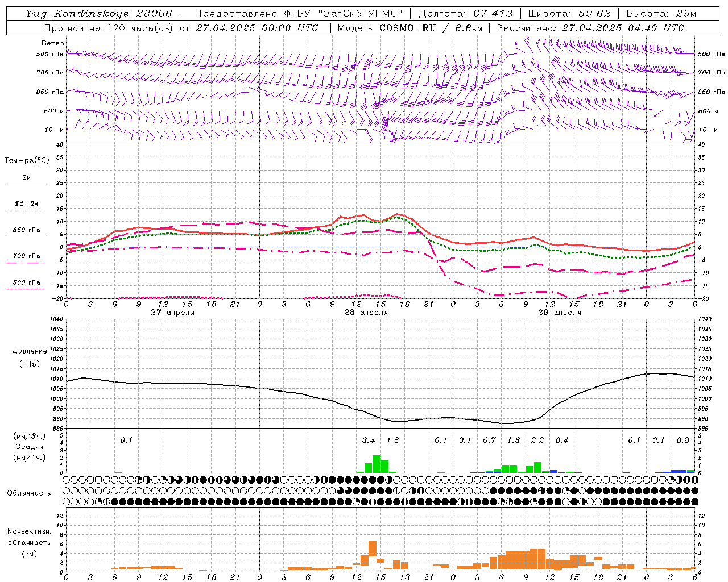Click the 'Td 2м' dew point legend entry

[27, 203]
